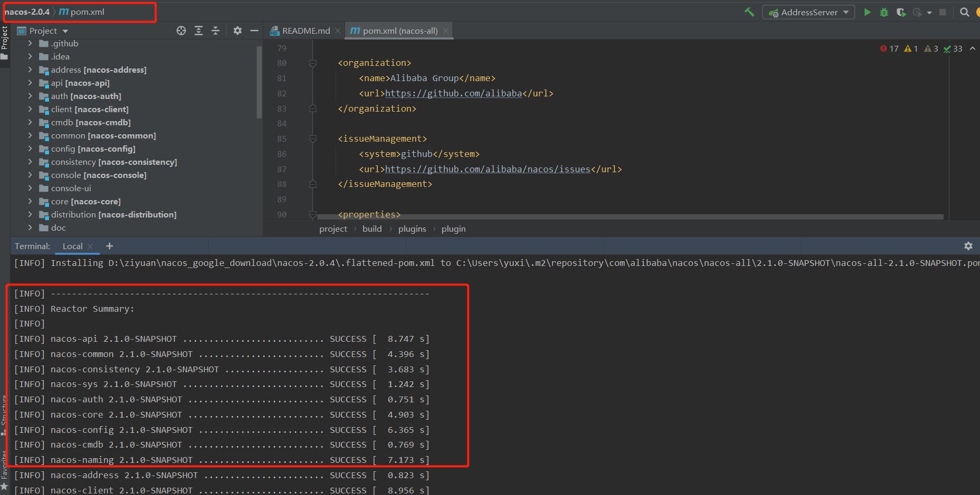Expand the address [nacos-address] module
The image size is (980, 495).
tap(30, 70)
